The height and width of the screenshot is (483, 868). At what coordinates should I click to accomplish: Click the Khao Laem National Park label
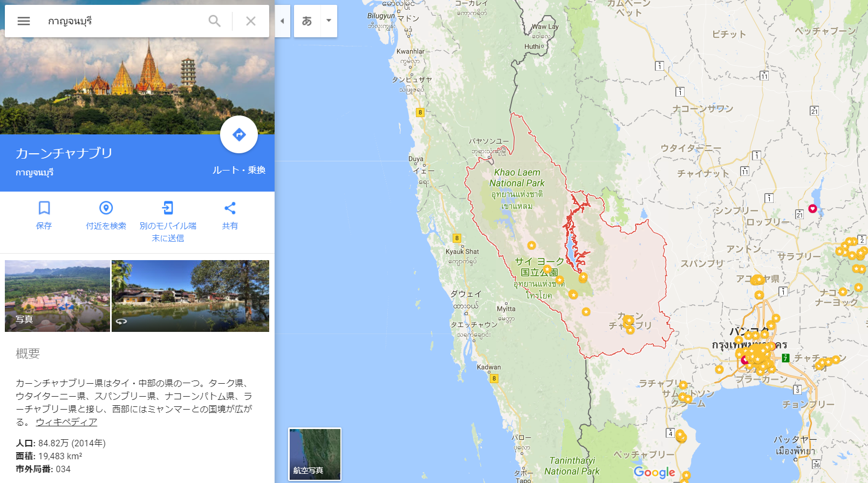pos(517,178)
